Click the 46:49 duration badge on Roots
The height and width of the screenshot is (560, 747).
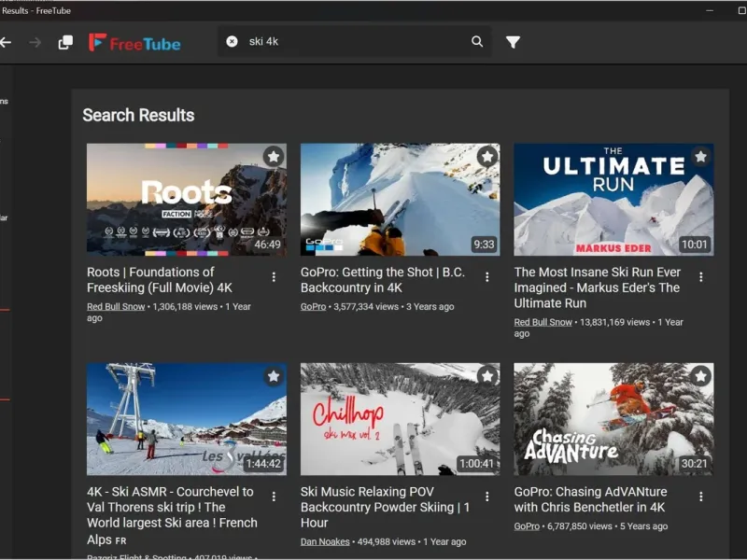267,245
